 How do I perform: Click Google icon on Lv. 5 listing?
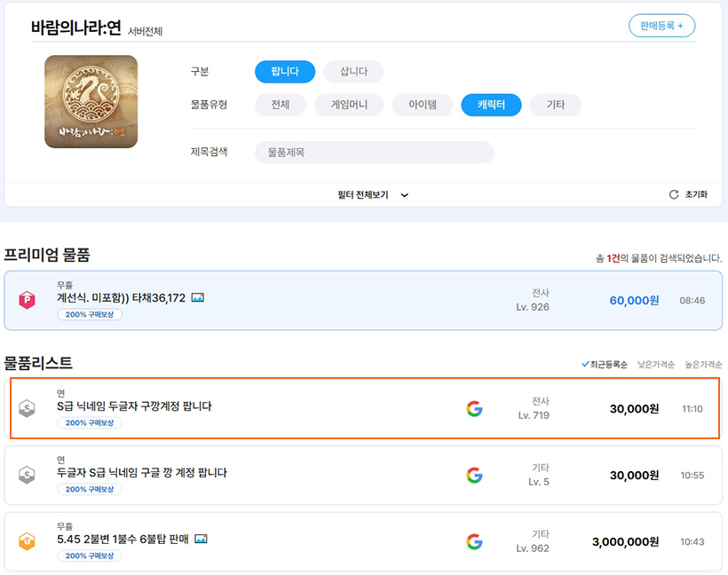[x=474, y=475]
